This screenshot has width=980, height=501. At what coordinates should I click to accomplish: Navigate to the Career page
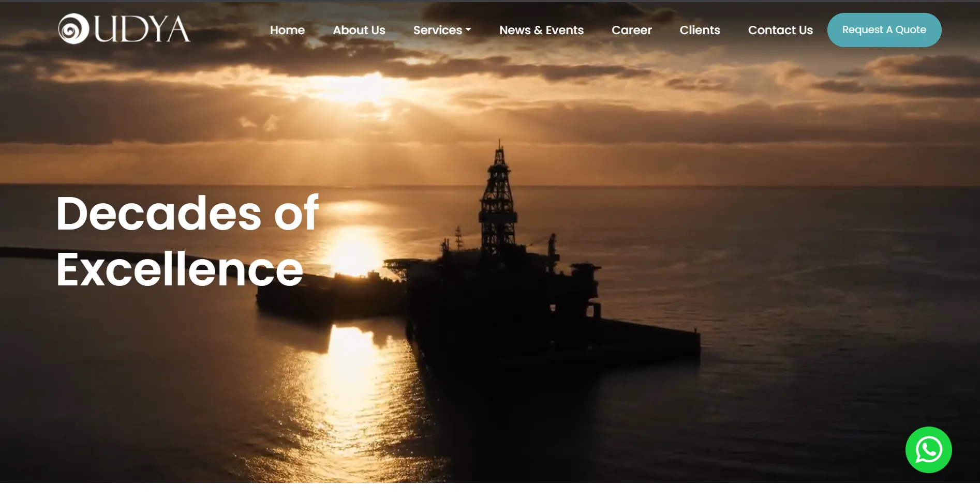click(x=631, y=30)
